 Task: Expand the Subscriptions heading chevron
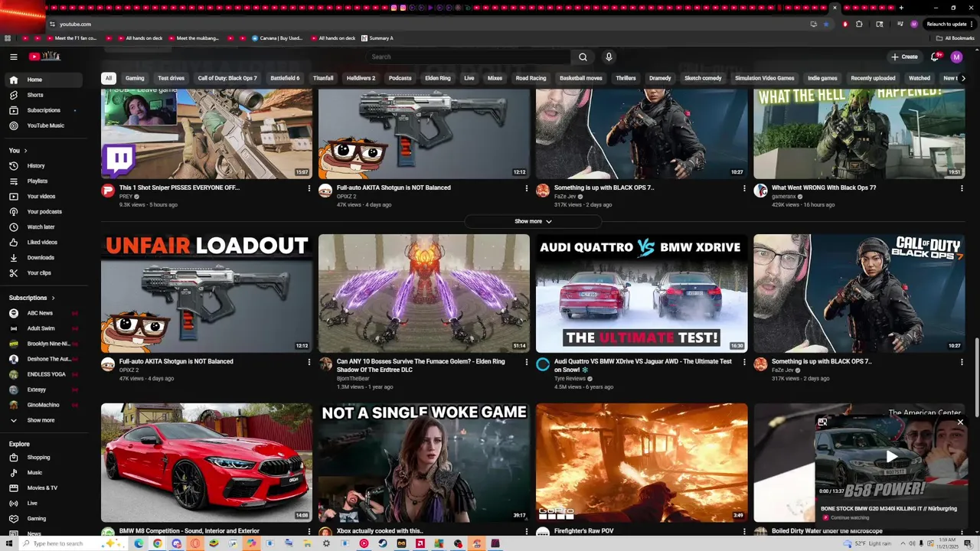(53, 298)
